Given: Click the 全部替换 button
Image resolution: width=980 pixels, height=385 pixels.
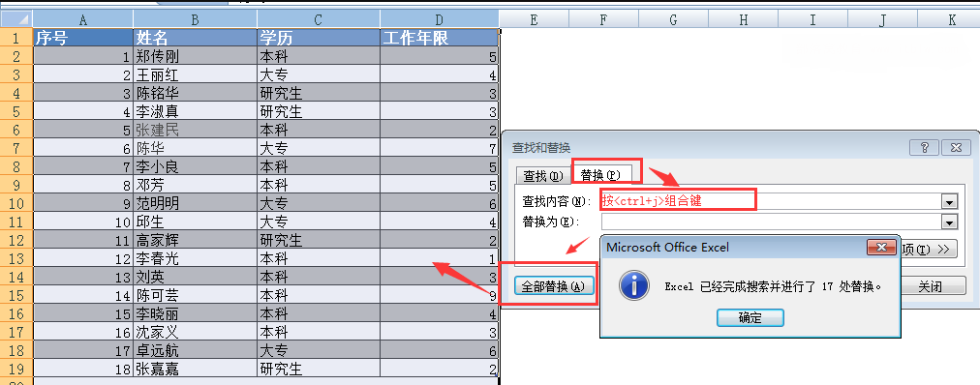Looking at the screenshot, I should click(x=553, y=286).
